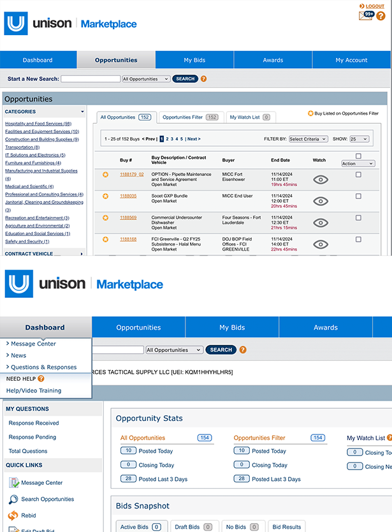392x532 pixels.
Task: Open the Select Criteria filter dropdown
Action: (309, 139)
